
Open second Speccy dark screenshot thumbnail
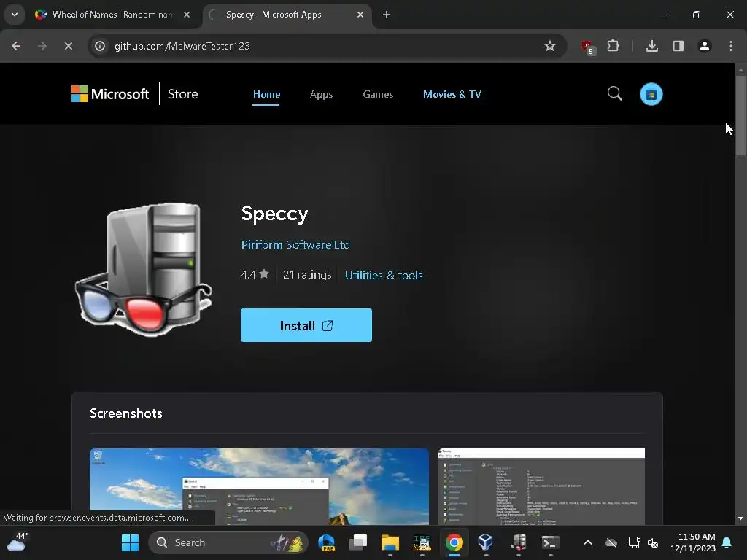(x=541, y=486)
